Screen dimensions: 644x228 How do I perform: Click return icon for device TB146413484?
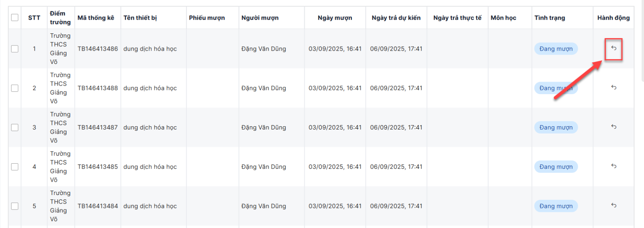coord(613,205)
